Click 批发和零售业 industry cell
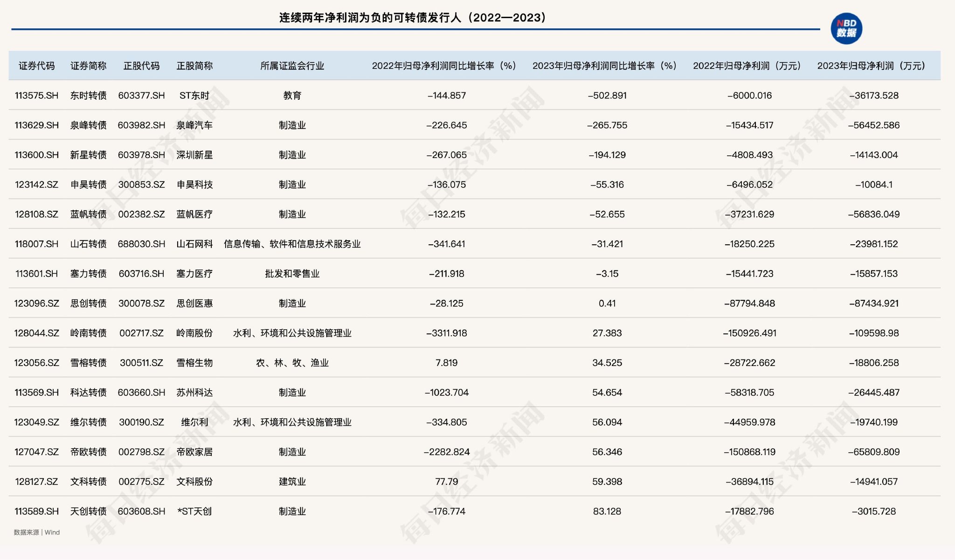Viewport: 955px width, 560px height. pos(292,274)
